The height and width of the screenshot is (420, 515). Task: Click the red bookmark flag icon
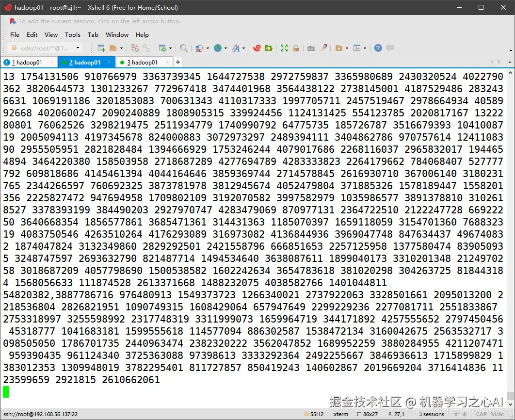click(13, 22)
